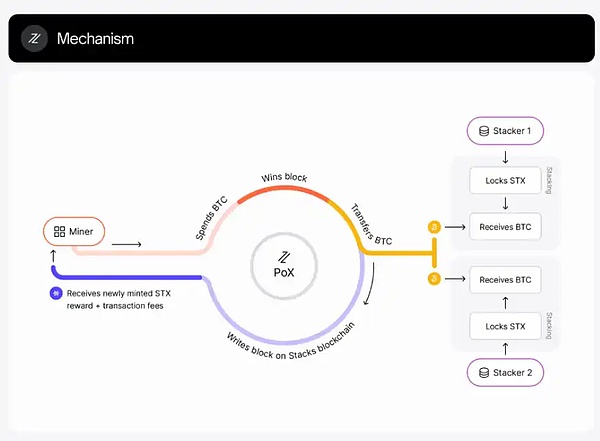Click the grid icon inside the Miner box
Image resolution: width=600 pixels, height=441 pixels.
(x=59, y=232)
